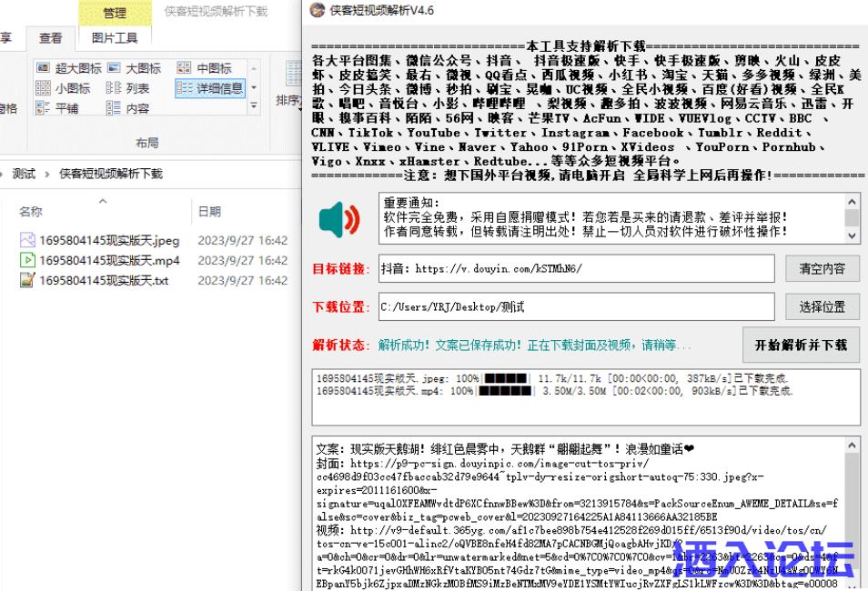Click the date cell of the .jpeg file

[x=242, y=240]
